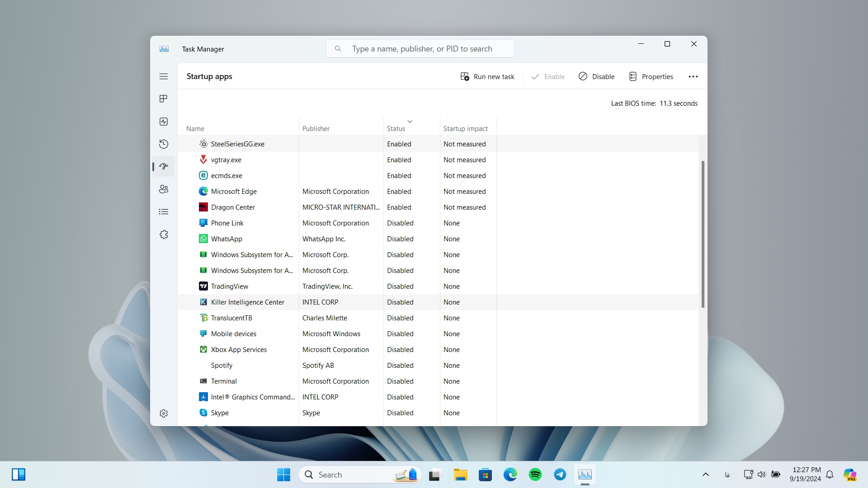The image size is (868, 488).
Task: Click the Startup apps performance icon
Action: point(163,166)
